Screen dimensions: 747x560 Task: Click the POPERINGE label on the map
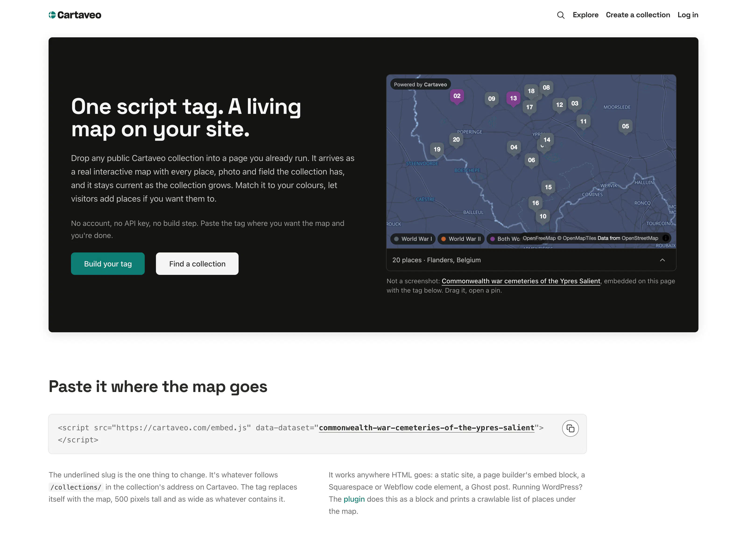pyautogui.click(x=469, y=132)
